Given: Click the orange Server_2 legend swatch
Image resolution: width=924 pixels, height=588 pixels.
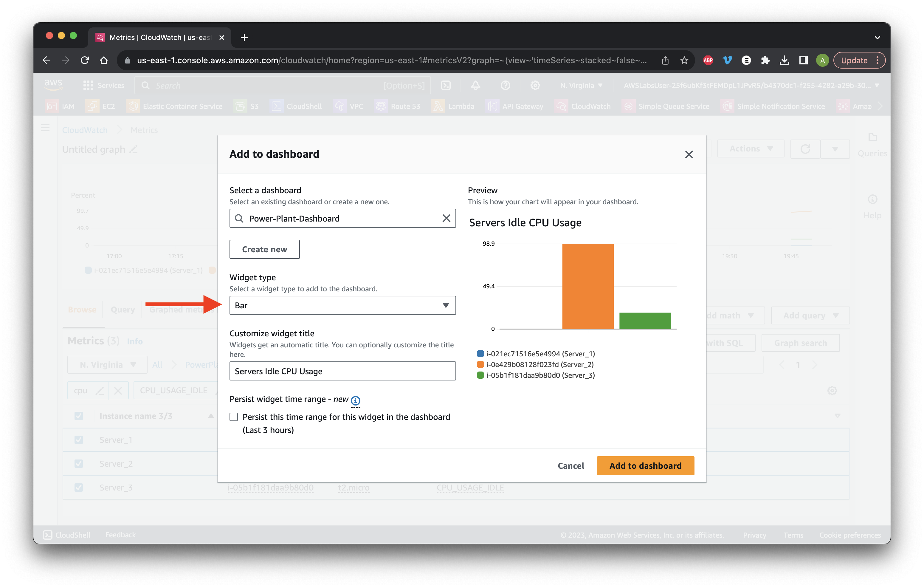Looking at the screenshot, I should tap(480, 364).
